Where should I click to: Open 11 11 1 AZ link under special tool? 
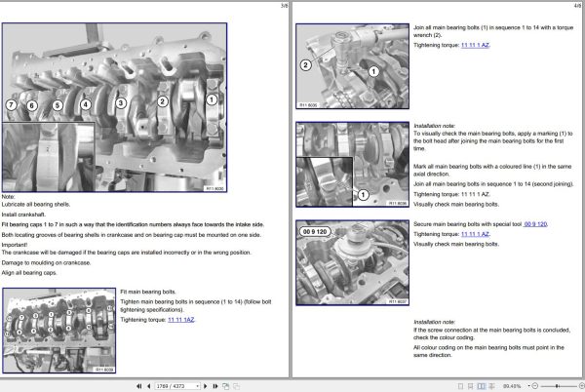(475, 234)
